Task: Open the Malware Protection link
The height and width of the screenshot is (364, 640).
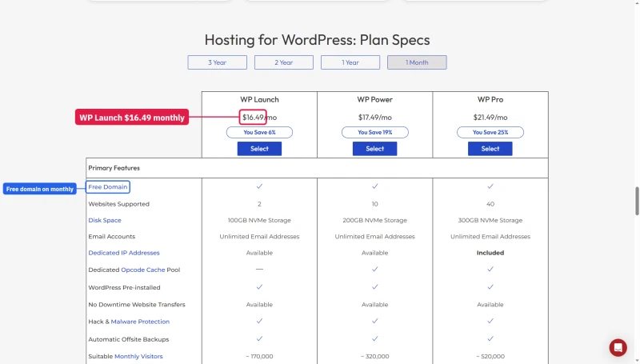Action: tap(140, 322)
